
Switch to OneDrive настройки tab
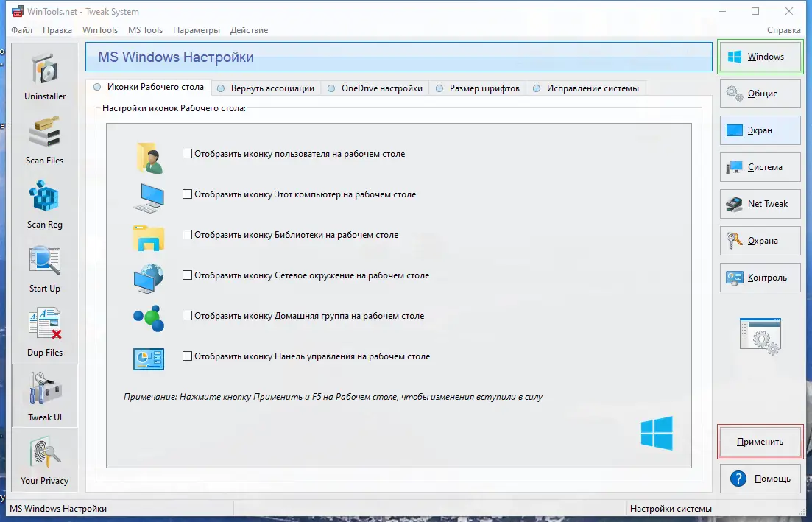(375, 88)
